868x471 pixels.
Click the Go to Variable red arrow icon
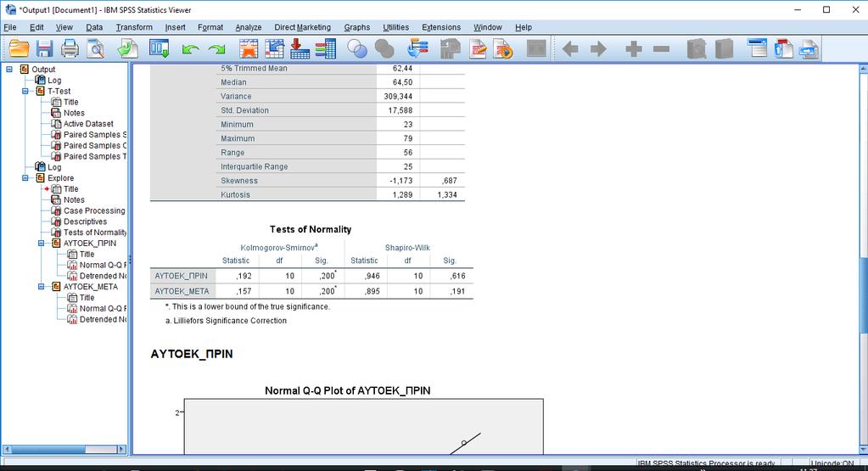click(x=300, y=49)
